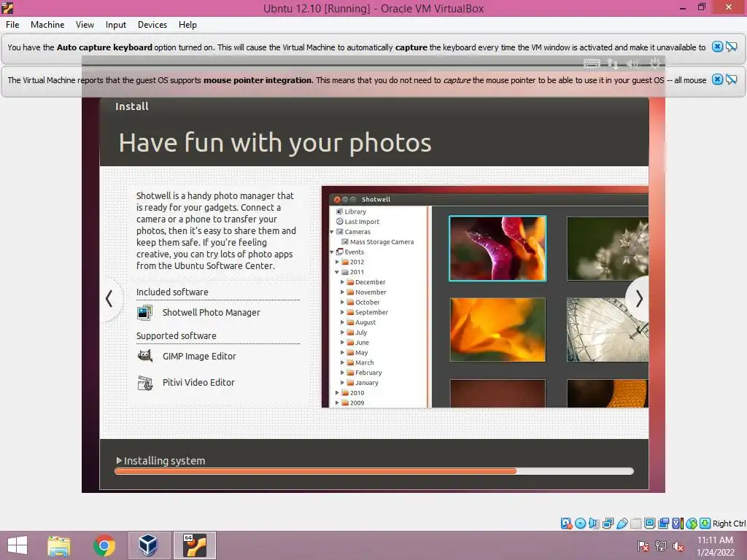Click the optical disk status icon
The width and height of the screenshot is (747, 560).
click(580, 524)
